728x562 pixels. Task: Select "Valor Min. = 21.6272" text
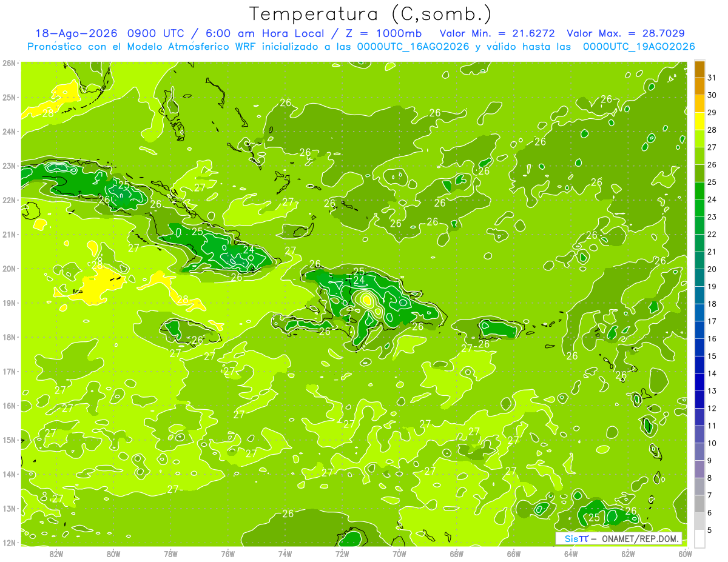(x=497, y=33)
